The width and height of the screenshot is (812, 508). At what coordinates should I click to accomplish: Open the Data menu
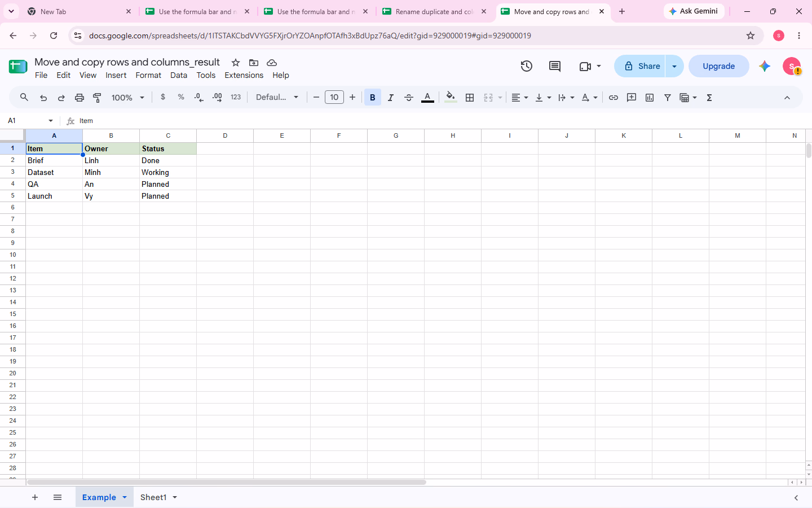point(179,75)
